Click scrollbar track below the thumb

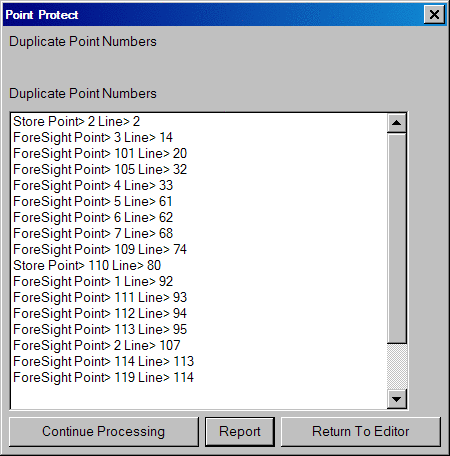[x=396, y=366]
